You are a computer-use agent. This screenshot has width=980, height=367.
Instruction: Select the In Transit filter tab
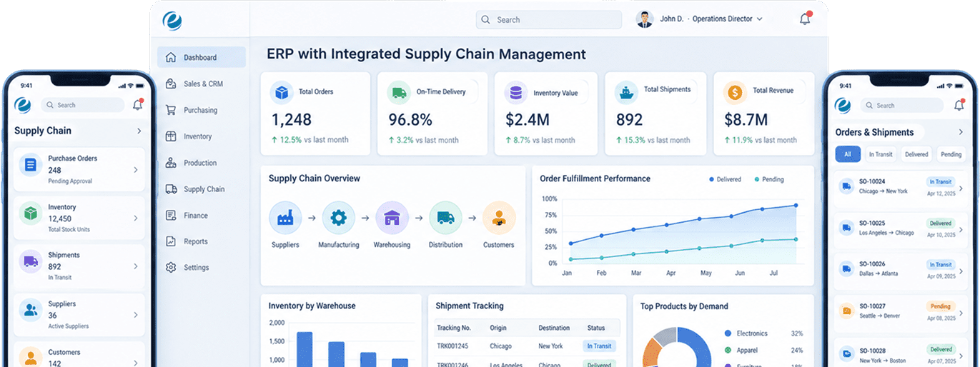[x=881, y=154]
